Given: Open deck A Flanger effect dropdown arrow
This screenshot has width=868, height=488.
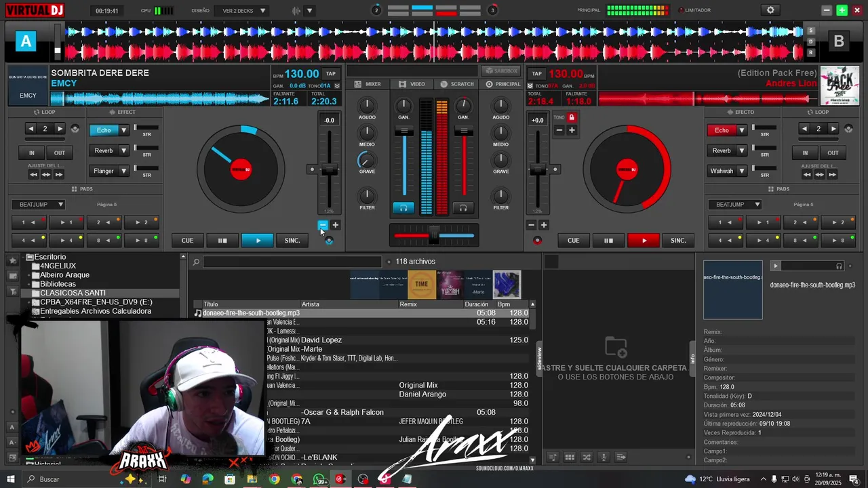Looking at the screenshot, I should pyautogui.click(x=123, y=171).
